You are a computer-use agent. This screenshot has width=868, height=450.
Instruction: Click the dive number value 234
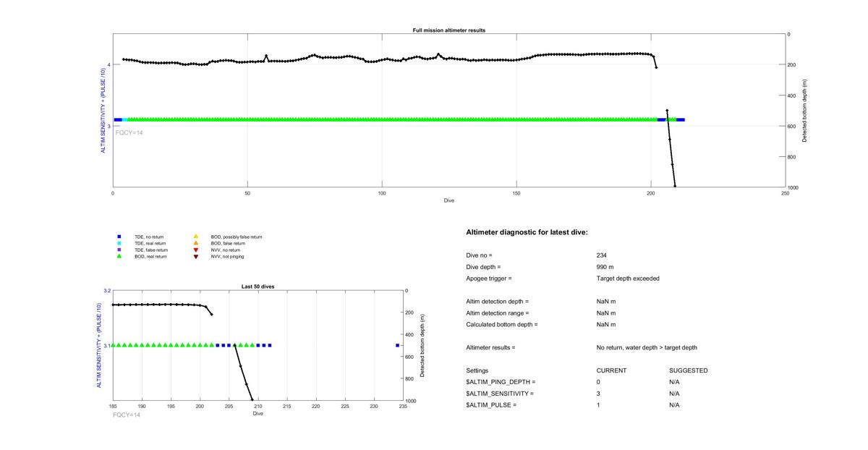(x=602, y=255)
